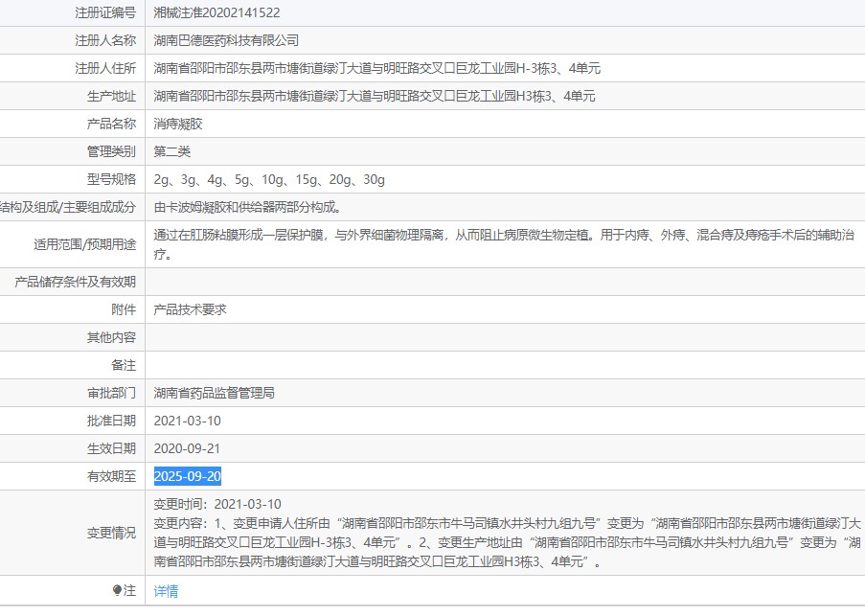The image size is (865, 616).
Task: Click the 适用范围/预期用途 label
Action: 85,244
